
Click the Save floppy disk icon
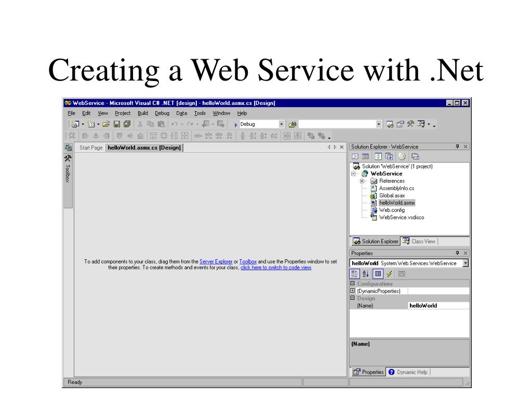click(x=117, y=124)
